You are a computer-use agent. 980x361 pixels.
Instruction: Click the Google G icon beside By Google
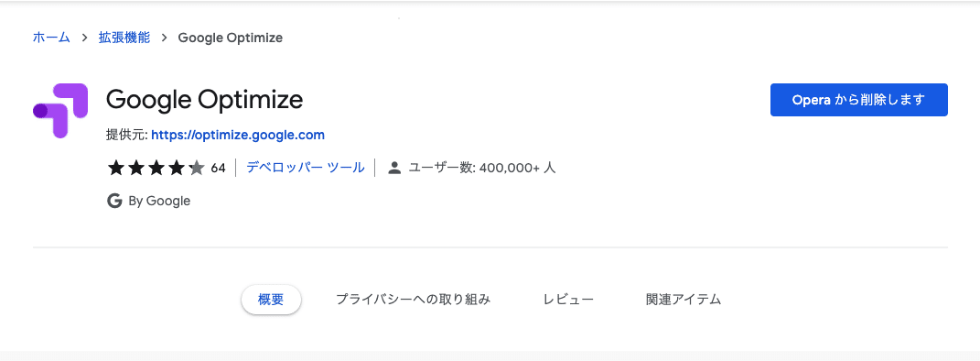tap(114, 201)
